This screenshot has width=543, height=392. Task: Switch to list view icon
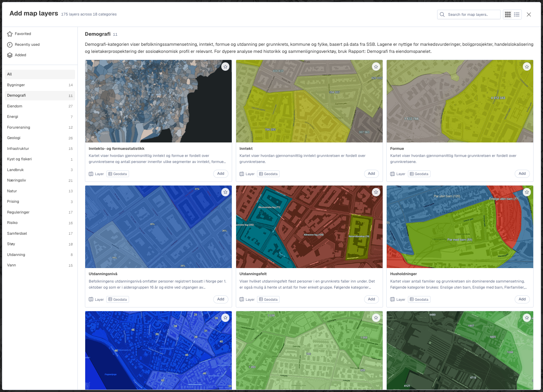[517, 14]
